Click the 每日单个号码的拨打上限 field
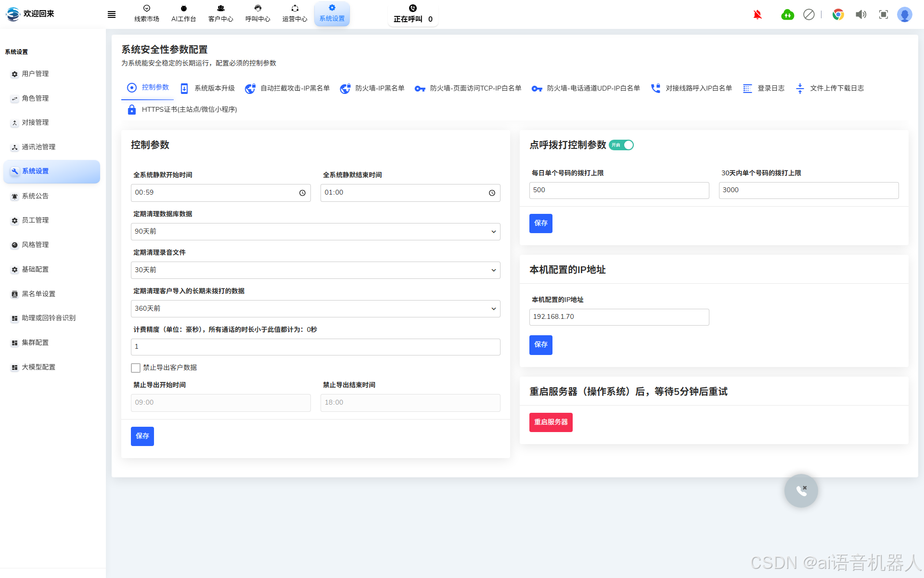Screen dimensions: 924x578 619,190
